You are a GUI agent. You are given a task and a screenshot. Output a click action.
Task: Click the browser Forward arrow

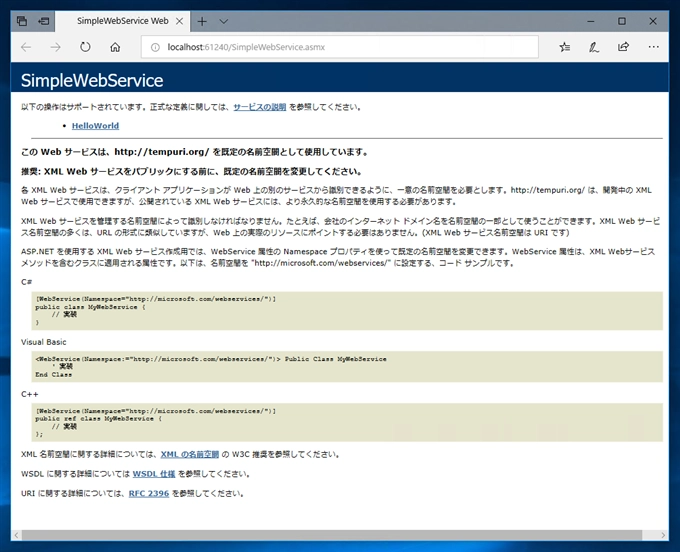(x=56, y=47)
